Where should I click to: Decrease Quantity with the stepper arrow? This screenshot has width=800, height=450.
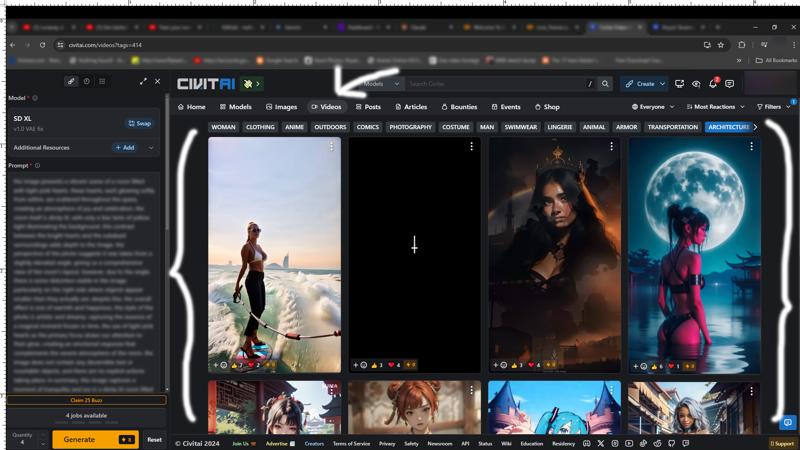(43, 443)
